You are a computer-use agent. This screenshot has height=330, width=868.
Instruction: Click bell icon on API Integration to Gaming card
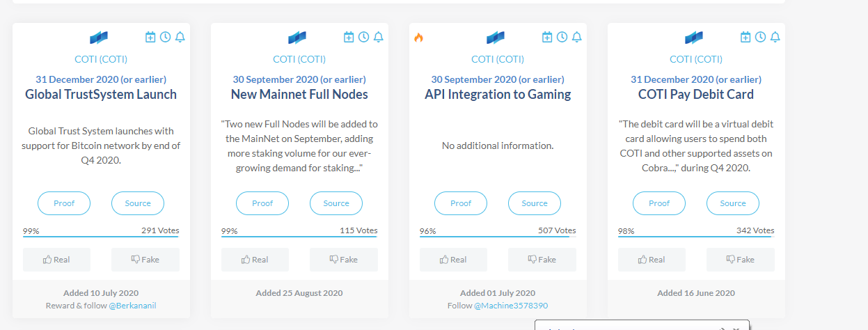coord(576,37)
